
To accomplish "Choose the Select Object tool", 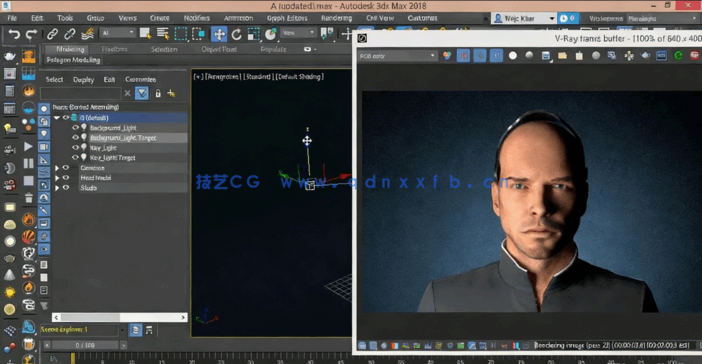I will pyautogui.click(x=145, y=34).
